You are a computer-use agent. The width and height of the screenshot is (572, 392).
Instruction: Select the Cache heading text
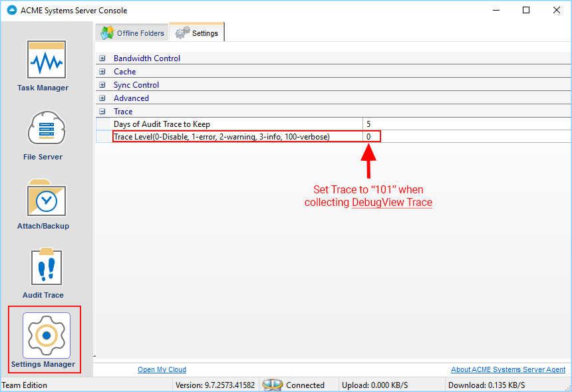[x=125, y=71]
